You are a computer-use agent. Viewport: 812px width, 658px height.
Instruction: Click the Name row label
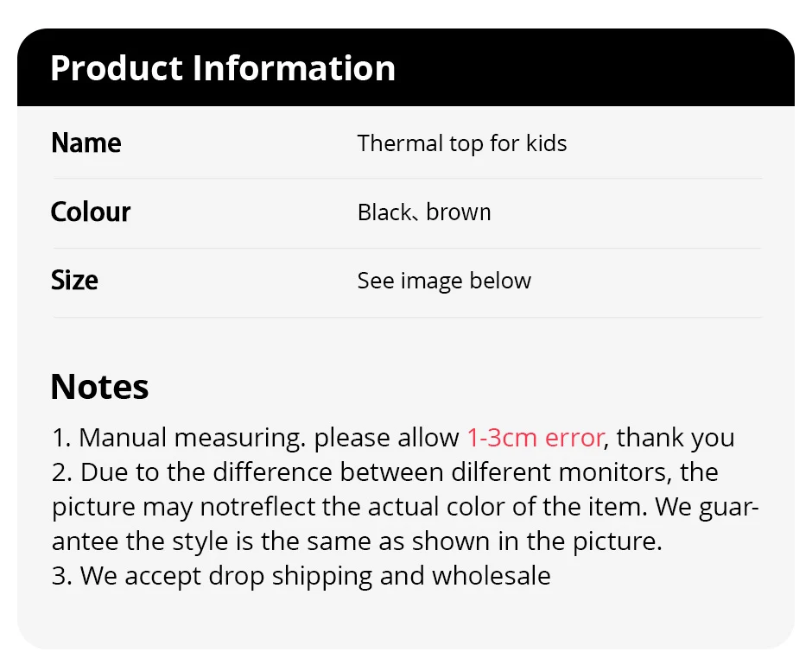pos(86,142)
